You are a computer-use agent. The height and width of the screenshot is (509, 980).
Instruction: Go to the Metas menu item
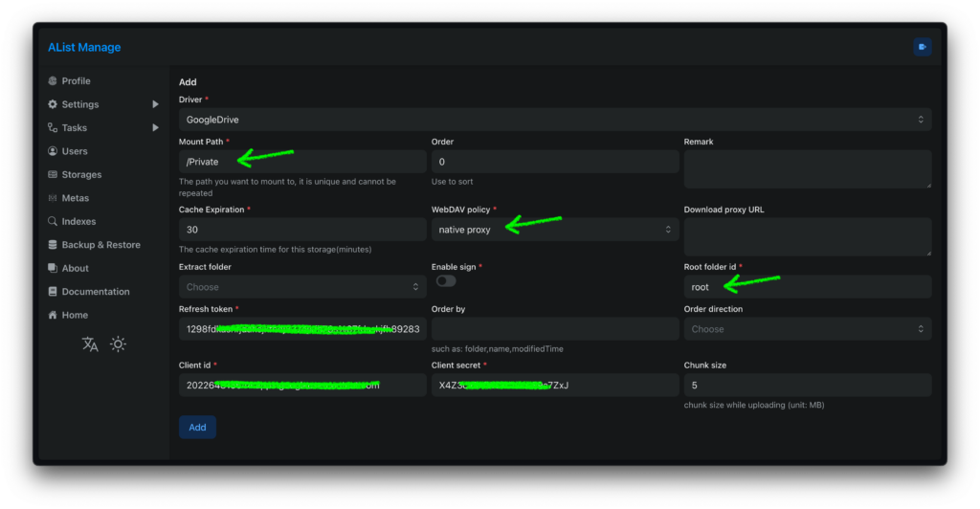[75, 198]
